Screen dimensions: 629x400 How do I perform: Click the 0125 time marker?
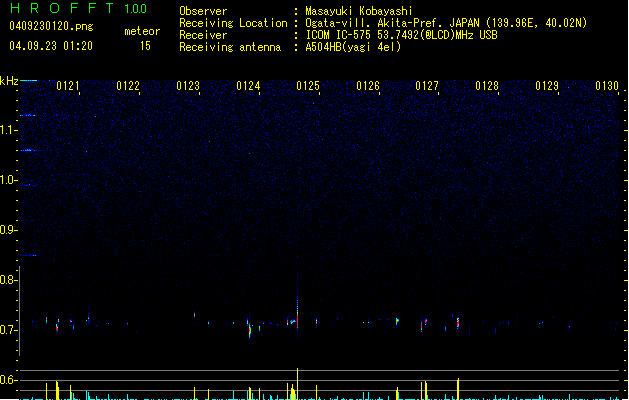tap(308, 86)
